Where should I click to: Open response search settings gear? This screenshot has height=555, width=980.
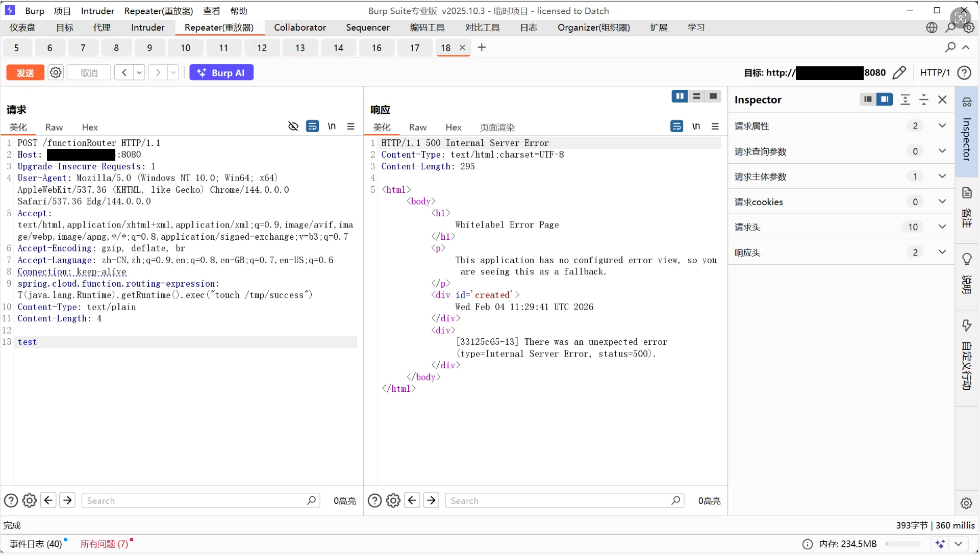(393, 500)
